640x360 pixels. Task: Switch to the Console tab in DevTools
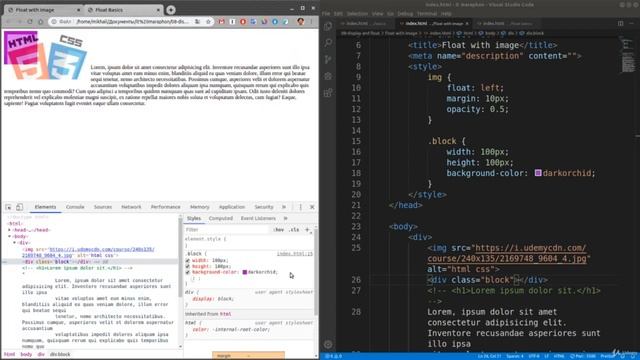pos(75,207)
